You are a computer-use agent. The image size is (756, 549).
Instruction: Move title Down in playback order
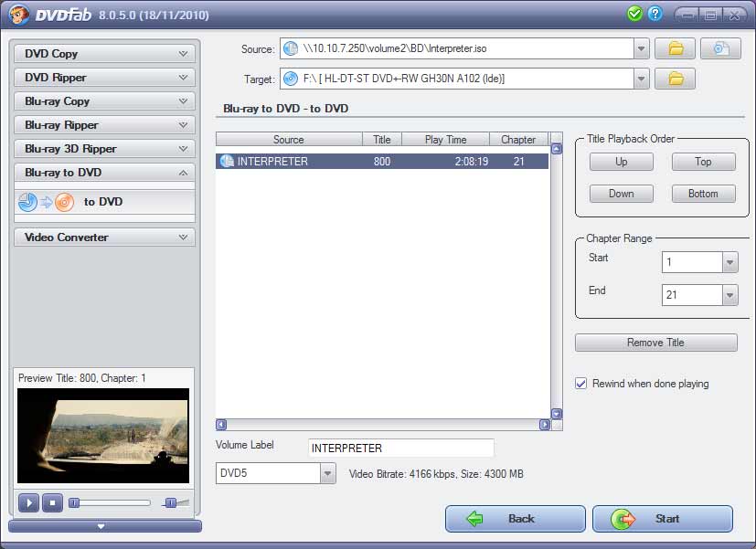[x=621, y=194]
